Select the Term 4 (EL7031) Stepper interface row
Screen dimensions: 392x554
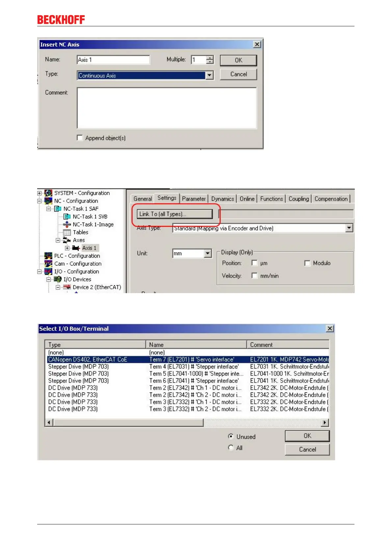tap(188, 367)
